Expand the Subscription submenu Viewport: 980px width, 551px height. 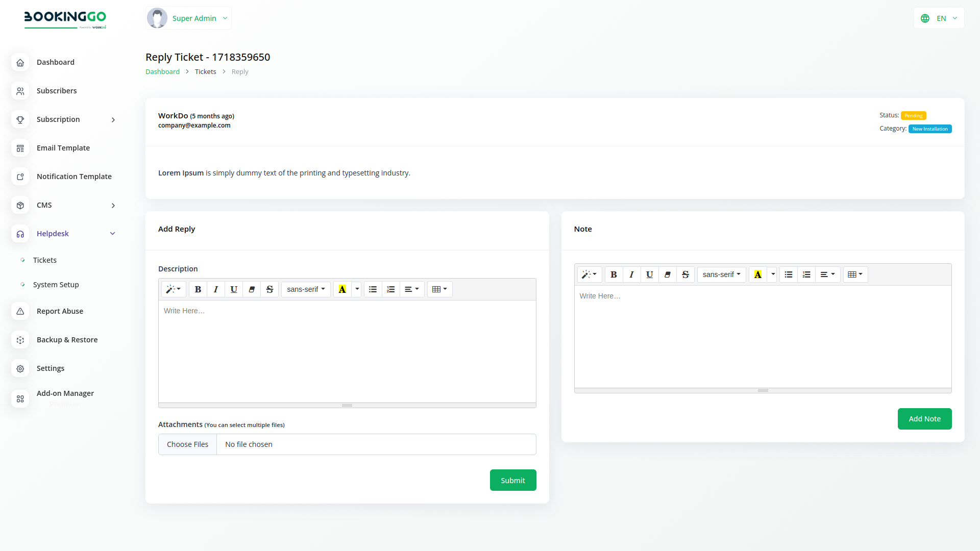[113, 120]
